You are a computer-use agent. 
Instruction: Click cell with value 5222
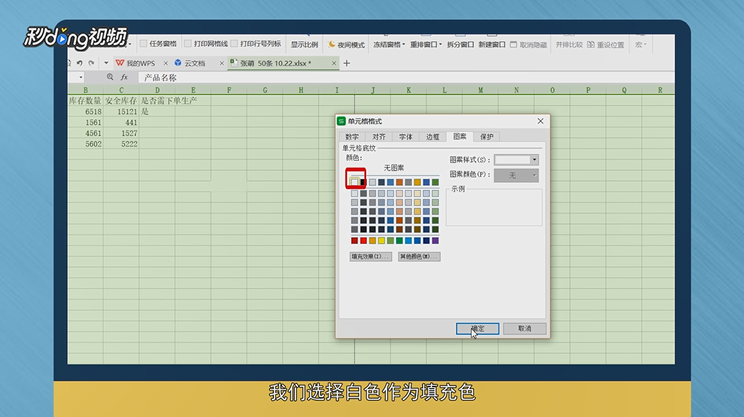121,144
